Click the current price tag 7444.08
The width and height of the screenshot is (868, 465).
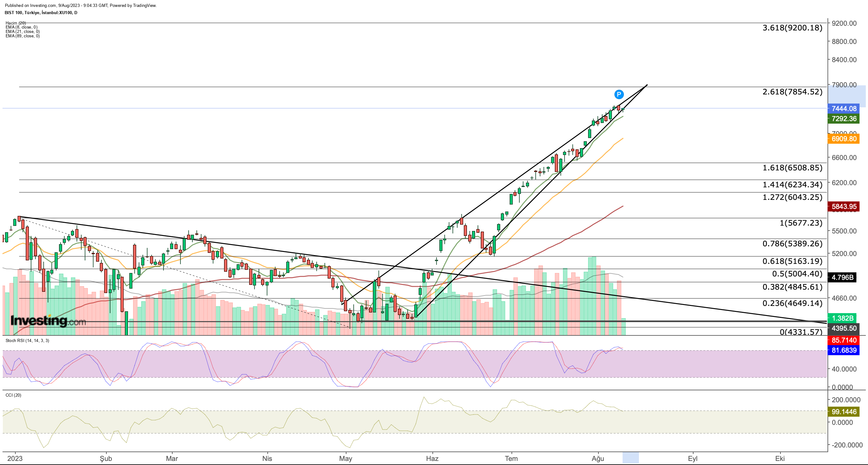coord(844,109)
